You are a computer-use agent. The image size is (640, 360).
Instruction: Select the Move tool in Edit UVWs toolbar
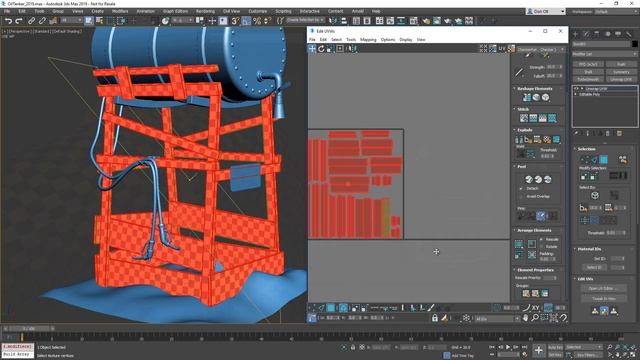click(312, 49)
